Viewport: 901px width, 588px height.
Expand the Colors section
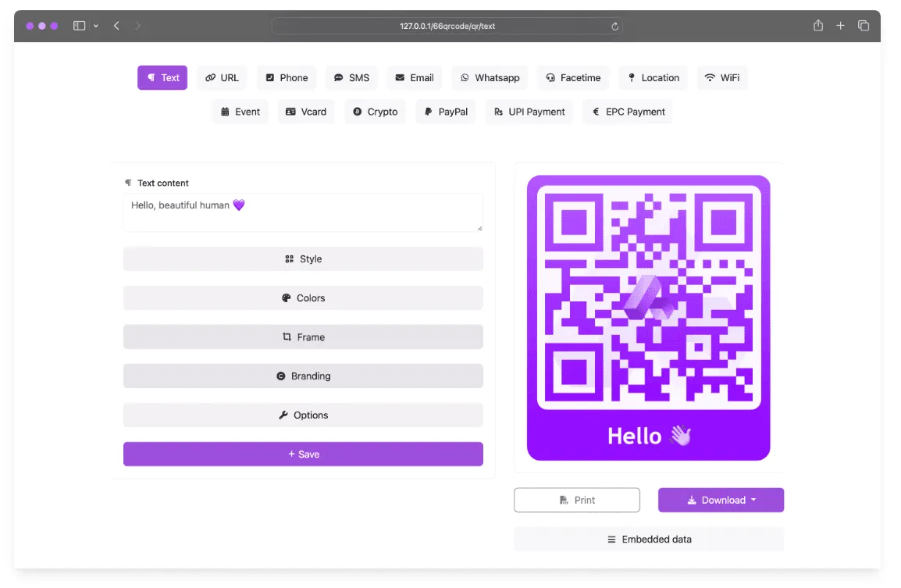[303, 298]
